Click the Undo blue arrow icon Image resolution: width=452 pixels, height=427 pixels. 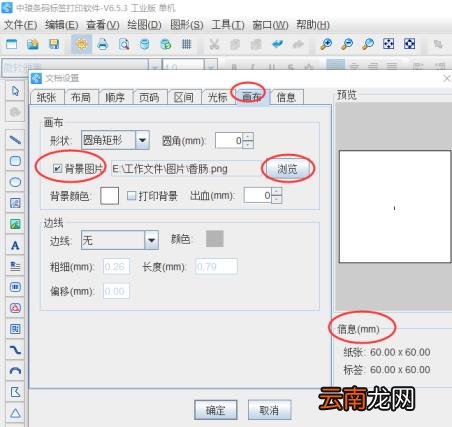(x=277, y=44)
